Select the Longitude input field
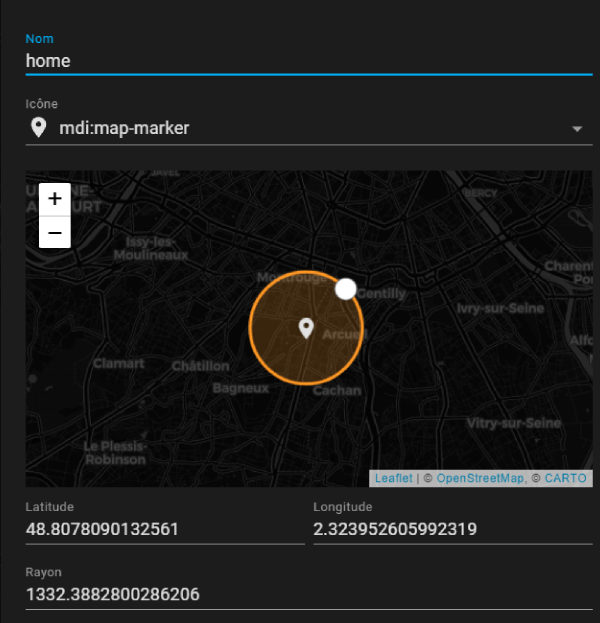 452,529
